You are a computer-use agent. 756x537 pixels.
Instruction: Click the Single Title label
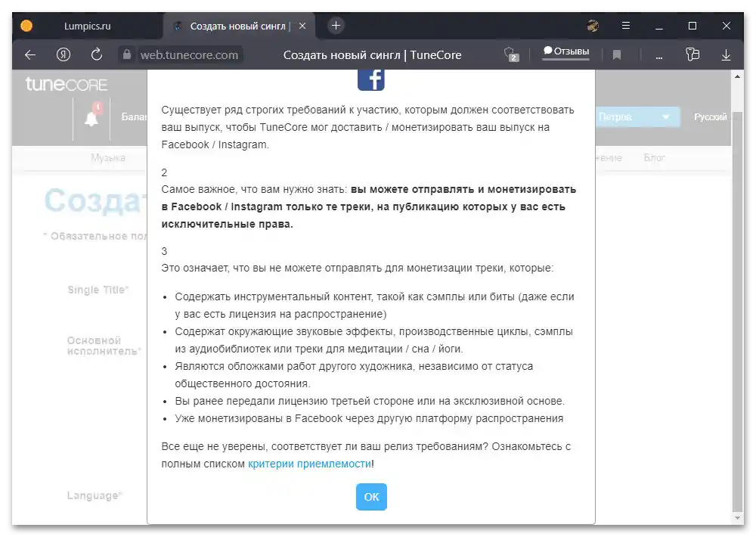click(98, 290)
